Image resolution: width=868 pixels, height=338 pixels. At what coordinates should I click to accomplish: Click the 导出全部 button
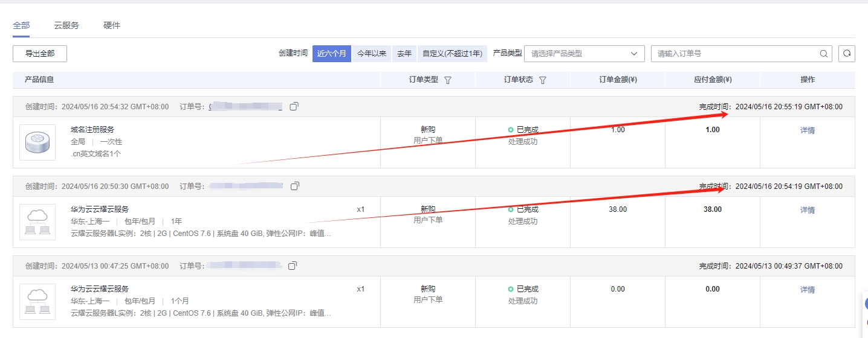click(40, 54)
